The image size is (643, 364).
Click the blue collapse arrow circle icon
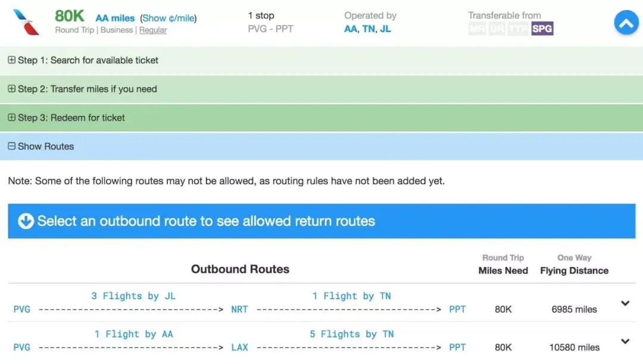pyautogui.click(x=626, y=23)
